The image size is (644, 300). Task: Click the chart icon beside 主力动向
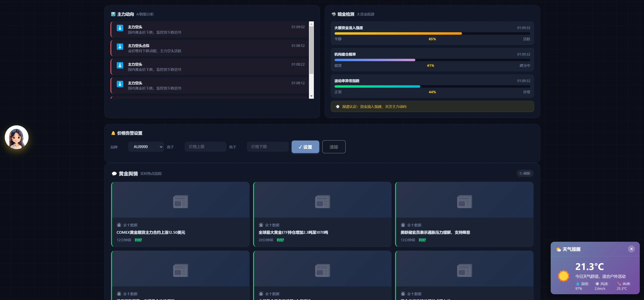113,14
